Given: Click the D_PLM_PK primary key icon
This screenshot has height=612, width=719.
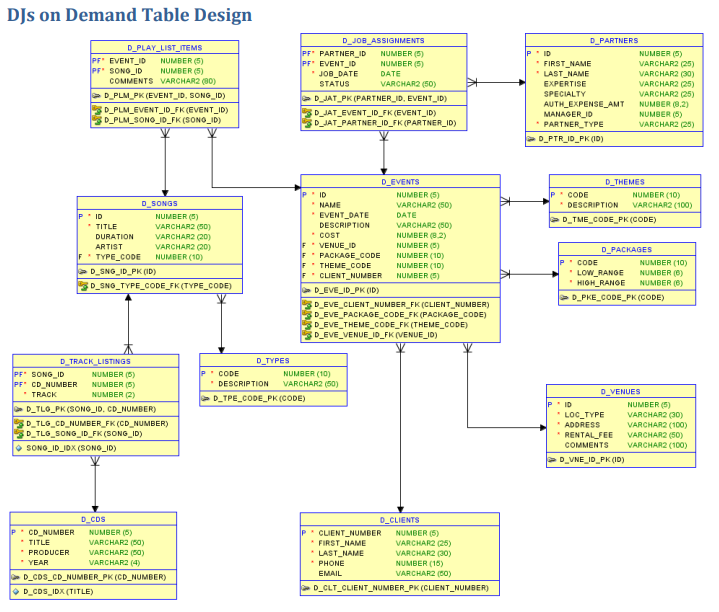Looking at the screenshot, I should pyautogui.click(x=96, y=96).
